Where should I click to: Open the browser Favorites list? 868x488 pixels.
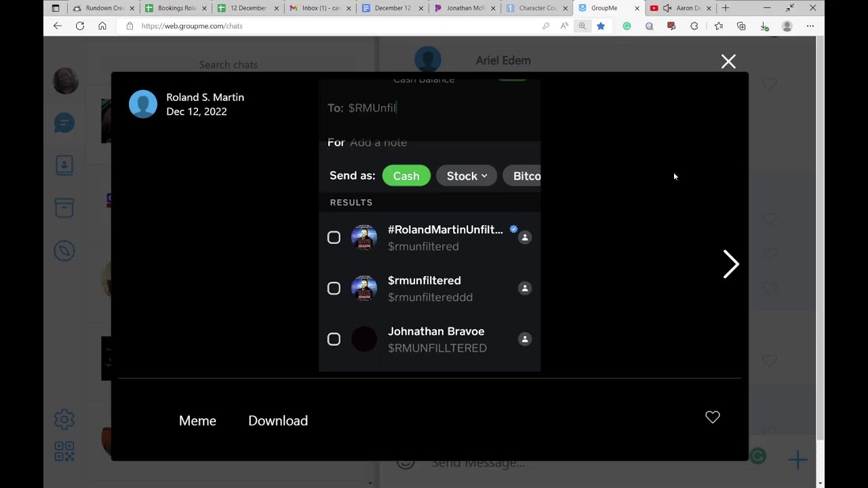[719, 26]
